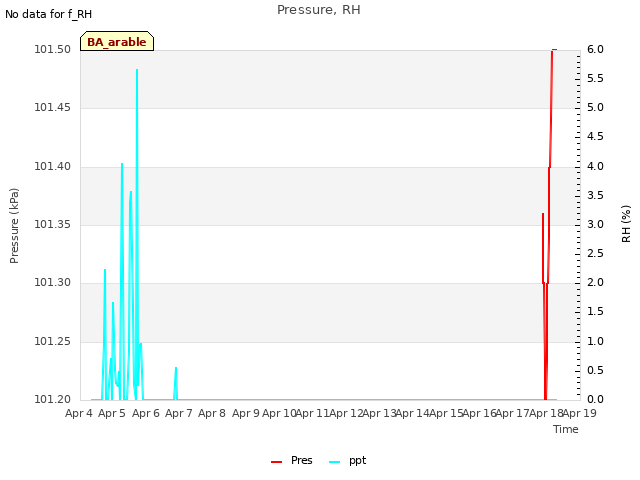
Task: Click the Apr 19 x-axis tick label
Action: coord(580,413)
